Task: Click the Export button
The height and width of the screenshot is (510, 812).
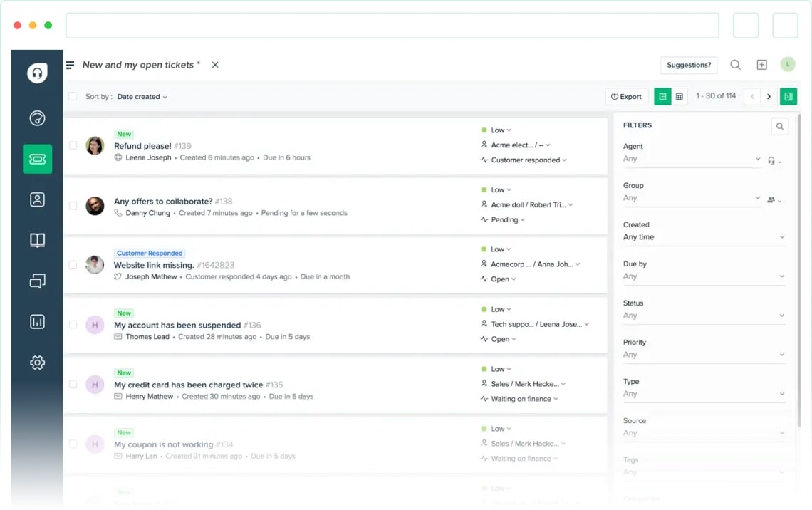Action: [x=626, y=96]
